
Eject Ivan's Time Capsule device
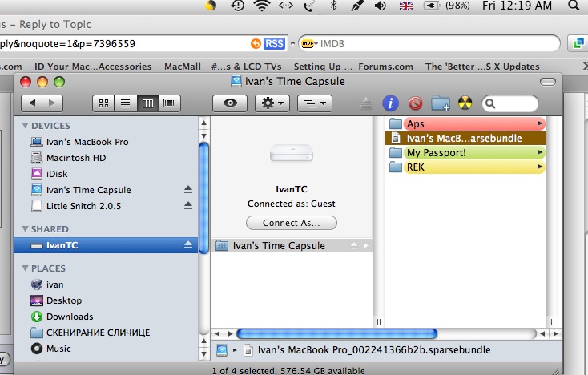point(188,190)
